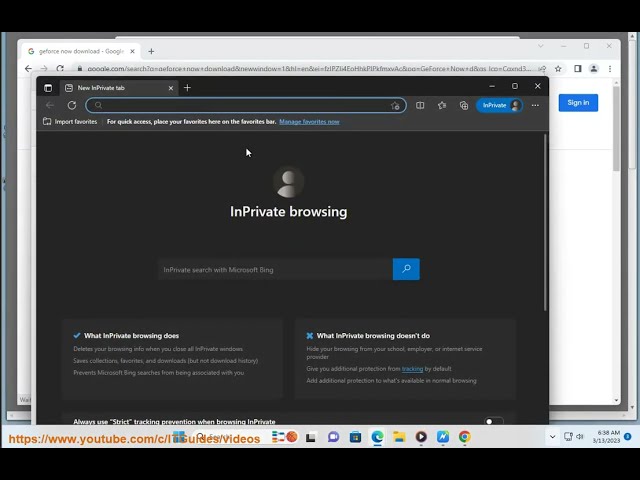Image resolution: width=640 pixels, height=480 pixels.
Task: Open Edge Settings and more ellipsis menu
Action: point(535,105)
